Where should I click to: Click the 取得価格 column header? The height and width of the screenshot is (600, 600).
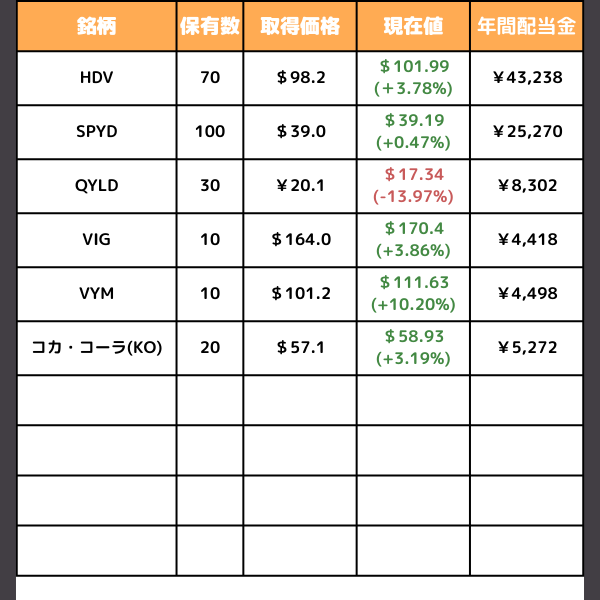point(300,26)
